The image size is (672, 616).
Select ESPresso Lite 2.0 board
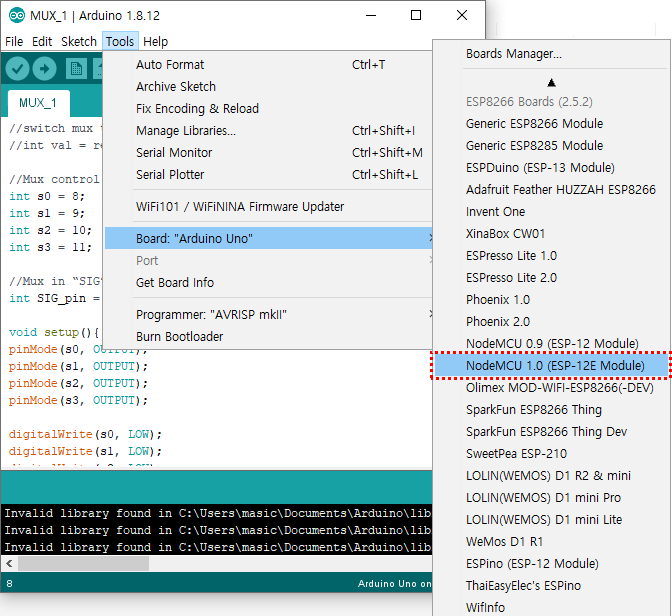pyautogui.click(x=552, y=278)
